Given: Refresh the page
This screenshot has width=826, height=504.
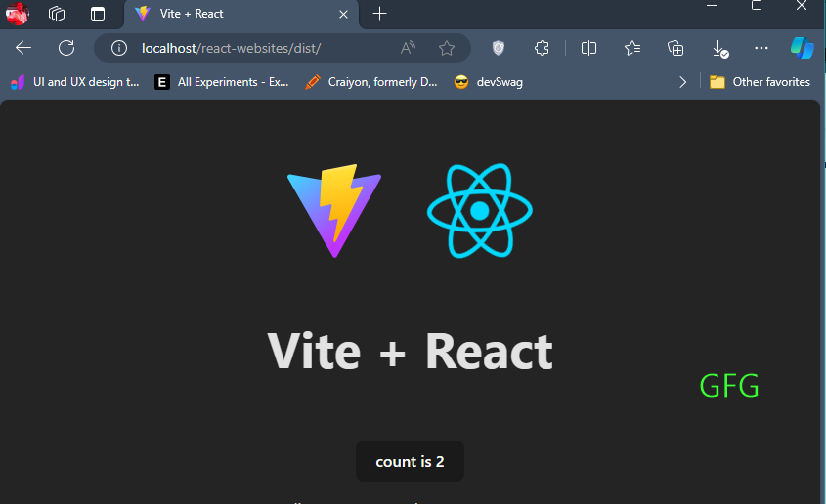Looking at the screenshot, I should pos(66,48).
